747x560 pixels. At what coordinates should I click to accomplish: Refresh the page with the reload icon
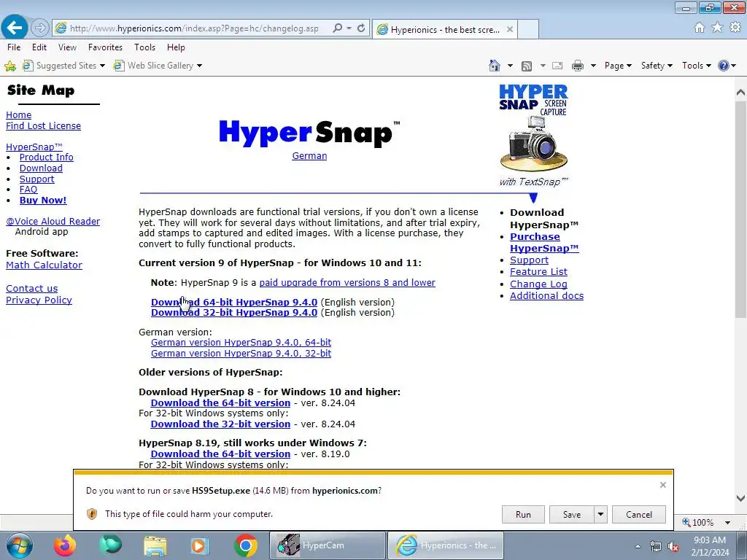pos(361,28)
